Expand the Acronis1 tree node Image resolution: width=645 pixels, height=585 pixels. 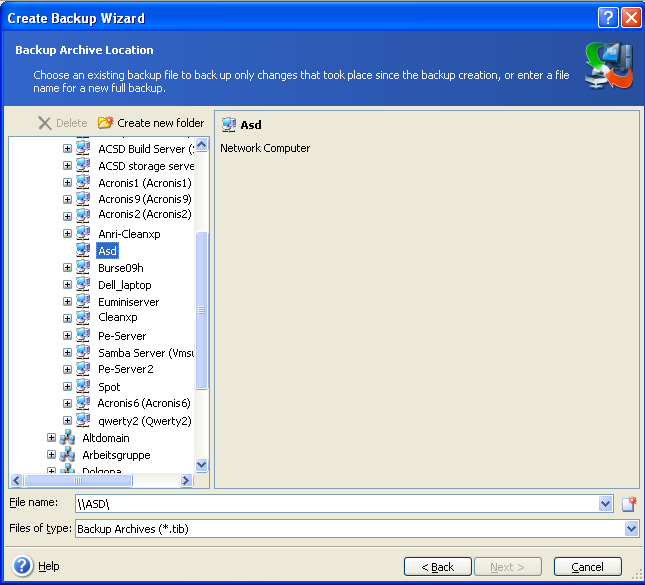(67, 182)
